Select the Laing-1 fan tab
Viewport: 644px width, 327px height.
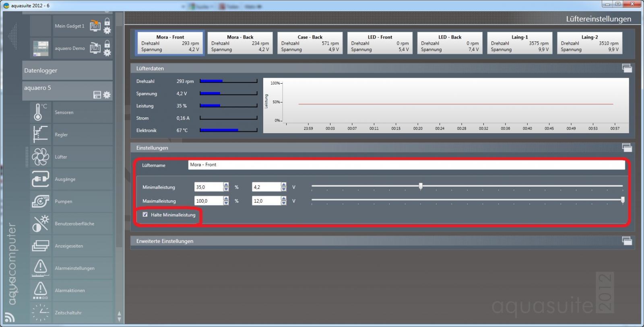pyautogui.click(x=520, y=43)
